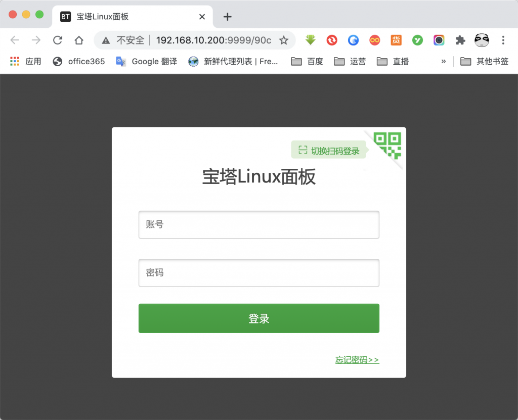This screenshot has width=518, height=420.
Task: Click the green 登录 button
Action: tap(259, 318)
